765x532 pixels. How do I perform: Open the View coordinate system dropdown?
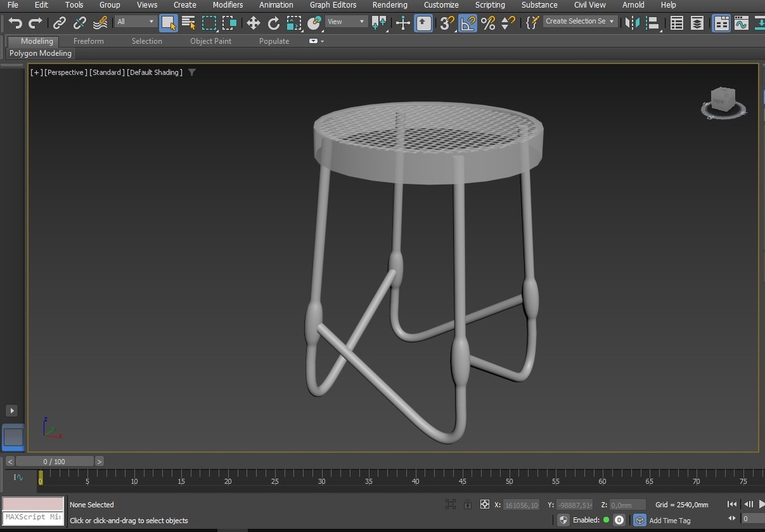[346, 22]
